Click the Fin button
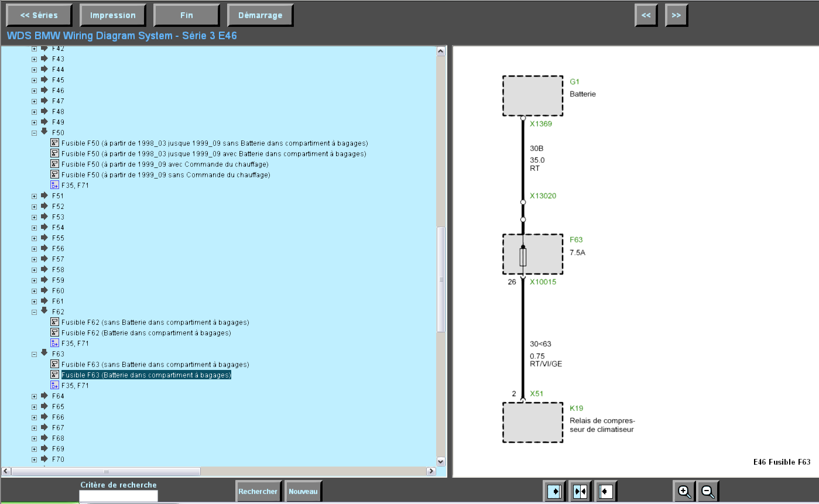 [187, 15]
